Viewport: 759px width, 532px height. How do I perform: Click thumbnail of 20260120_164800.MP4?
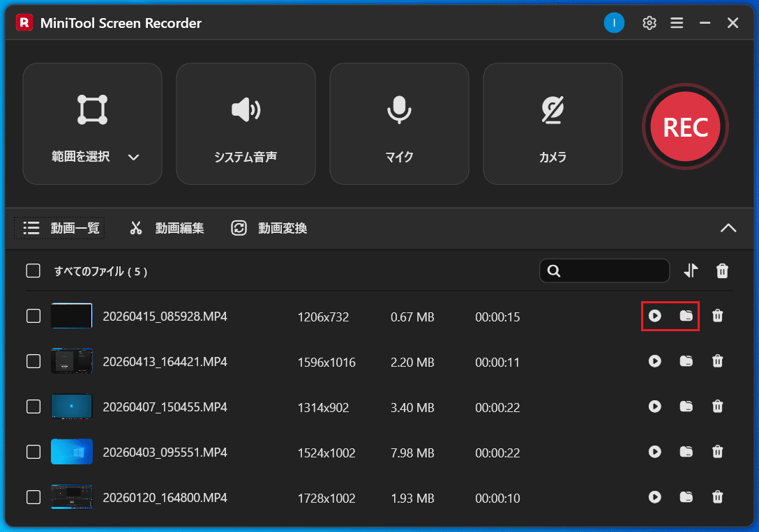click(72, 497)
